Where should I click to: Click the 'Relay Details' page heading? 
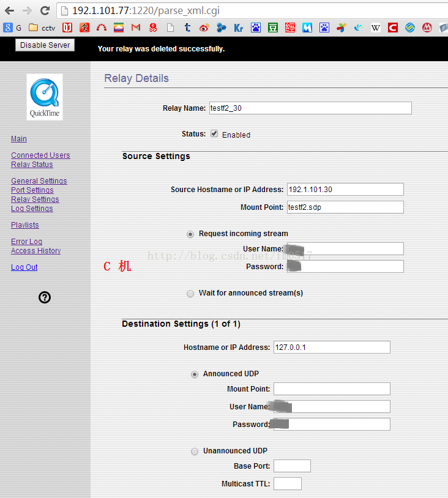pyautogui.click(x=136, y=78)
